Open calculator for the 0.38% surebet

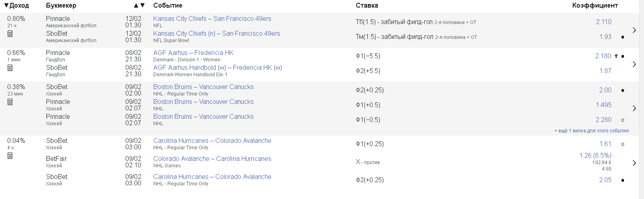[10, 102]
